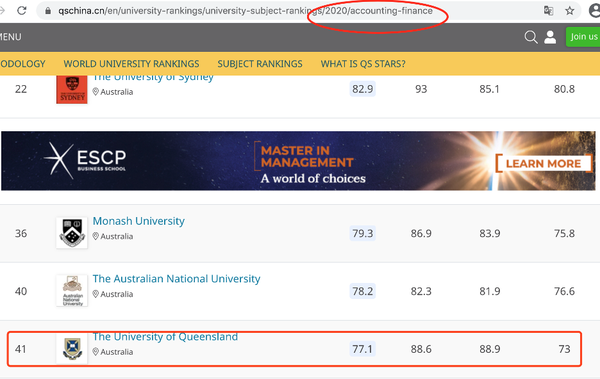Image resolution: width=600 pixels, height=379 pixels.
Task: Click Learn More on ESCP banner
Action: point(543,163)
